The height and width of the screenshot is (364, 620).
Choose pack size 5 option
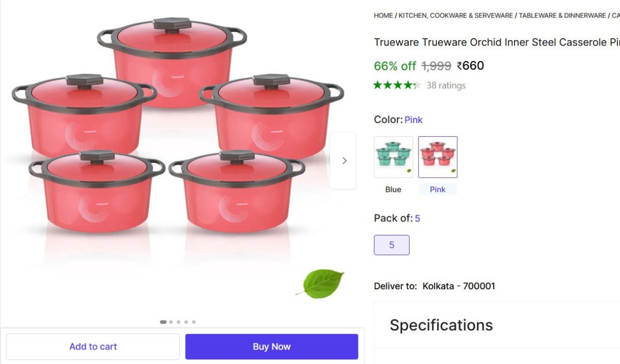coord(392,245)
